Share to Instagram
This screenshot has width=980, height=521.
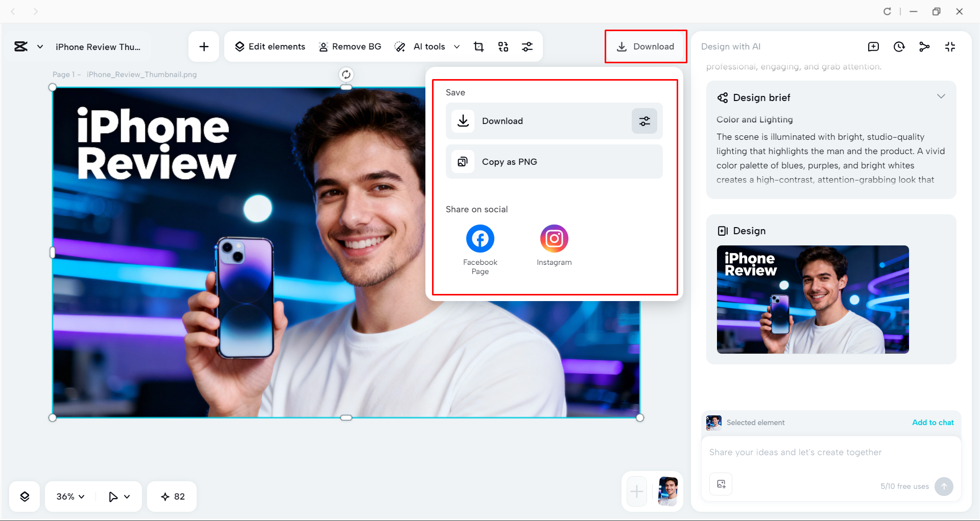tap(554, 245)
